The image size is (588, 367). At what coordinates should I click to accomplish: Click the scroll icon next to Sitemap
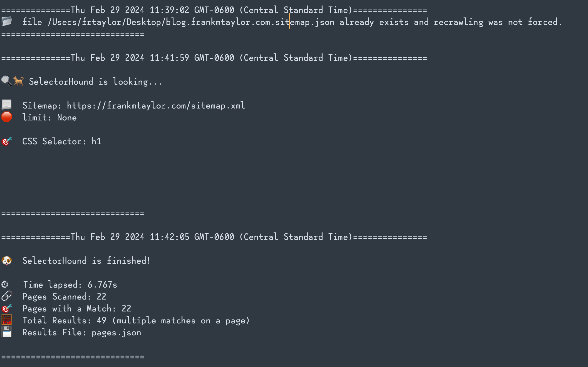(7, 105)
